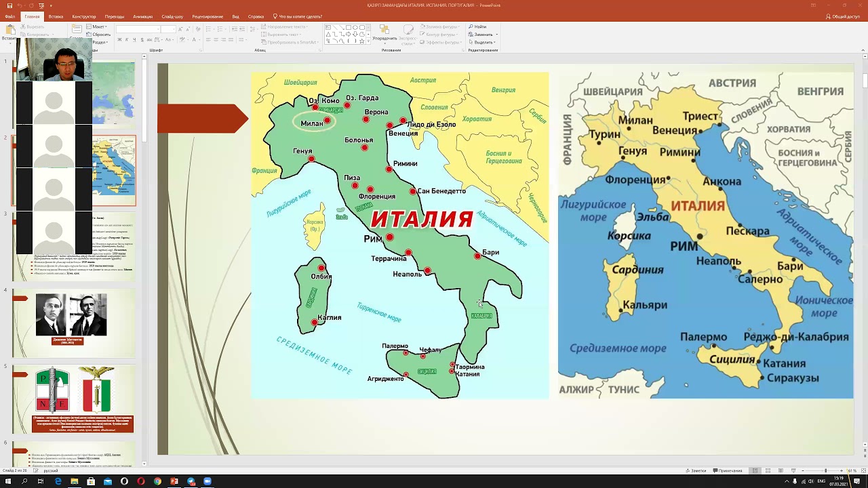Open the Макет layout dropdown
Viewport: 868px width, 488px height.
pos(97,27)
